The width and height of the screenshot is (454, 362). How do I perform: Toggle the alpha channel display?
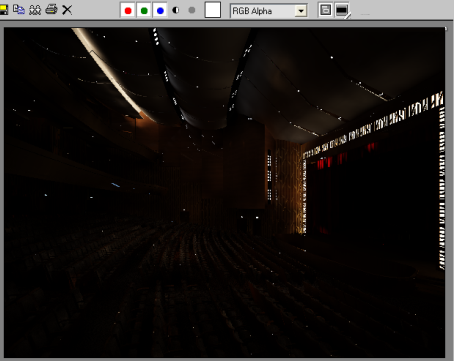click(176, 10)
